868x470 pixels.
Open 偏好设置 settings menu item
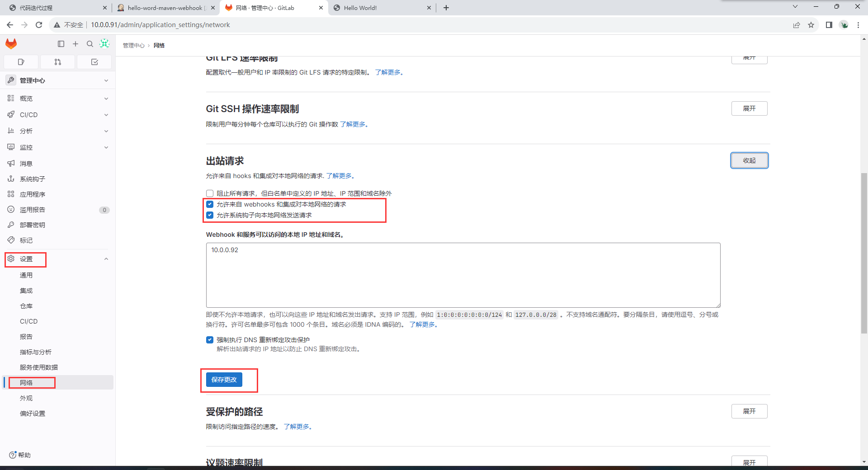pyautogui.click(x=33, y=414)
